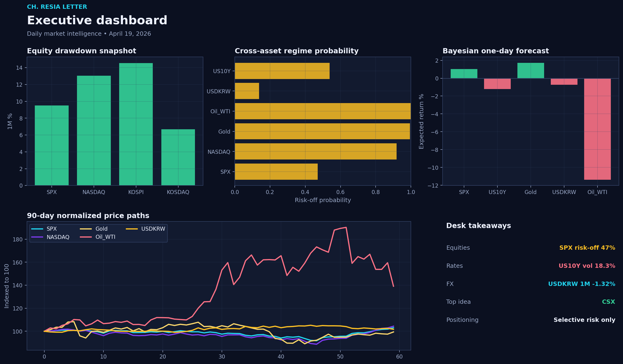Select the USDKRW bar in Bayesian forecast
The height and width of the screenshot is (364, 623).
point(564,82)
